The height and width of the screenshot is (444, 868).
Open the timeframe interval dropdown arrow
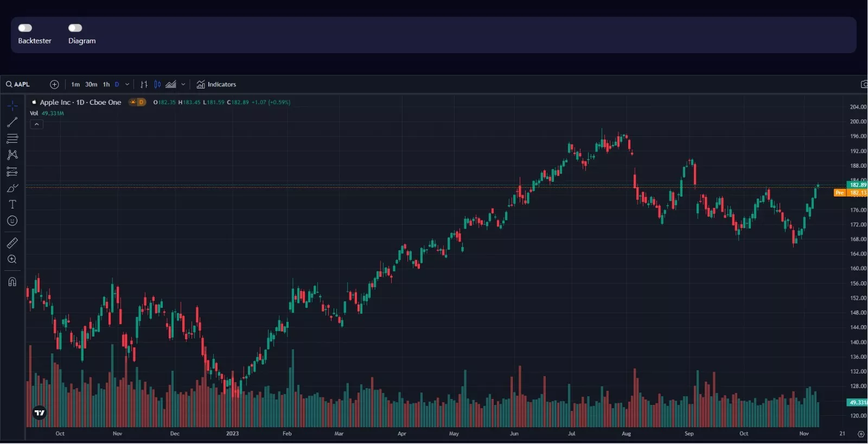127,84
